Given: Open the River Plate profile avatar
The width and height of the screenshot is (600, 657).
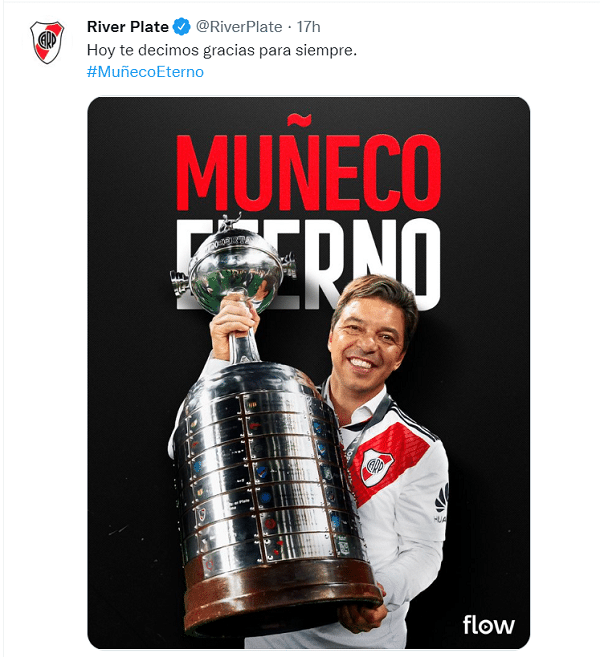Looking at the screenshot, I should click(47, 42).
